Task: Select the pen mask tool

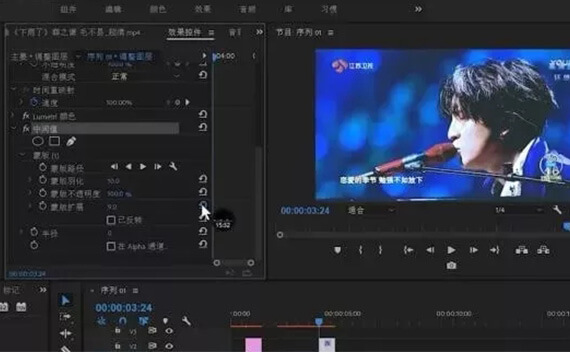Action: point(71,141)
